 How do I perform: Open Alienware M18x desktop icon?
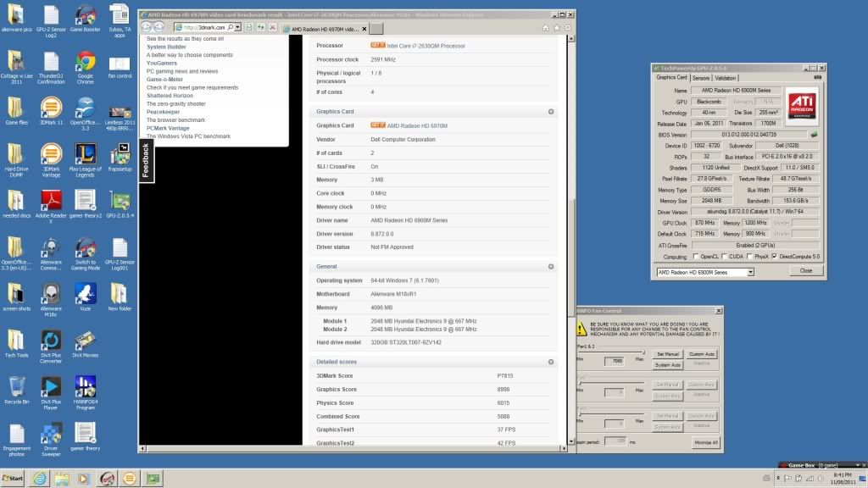pyautogui.click(x=51, y=299)
